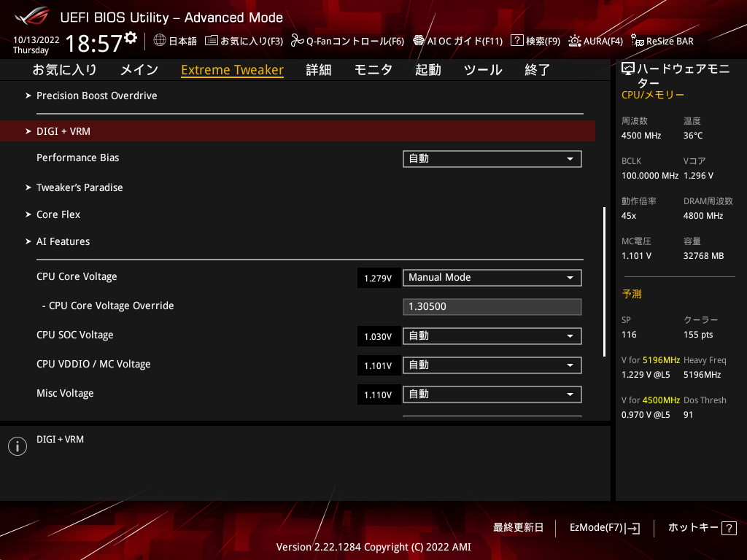Click the 18:57 clock display
Screen dimensions: 747x560
94,43
